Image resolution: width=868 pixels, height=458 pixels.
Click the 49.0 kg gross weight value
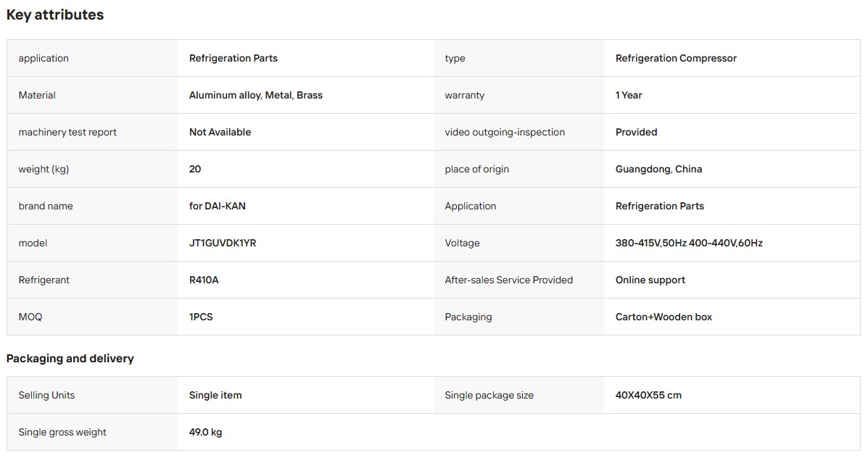pyautogui.click(x=205, y=433)
